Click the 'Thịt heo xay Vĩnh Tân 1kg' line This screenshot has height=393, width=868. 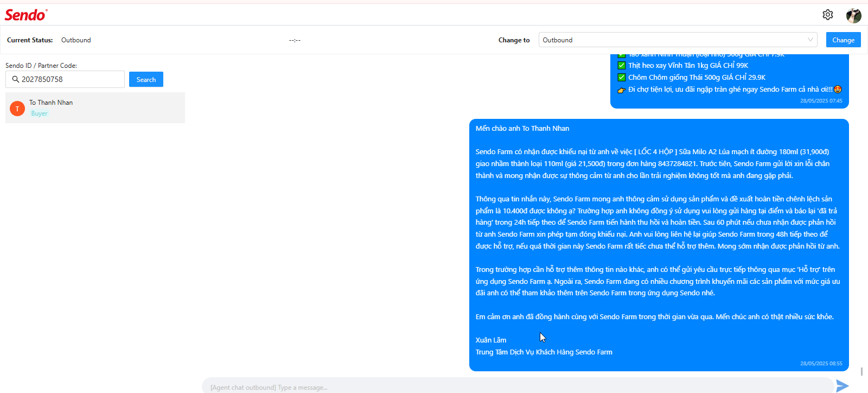(688, 66)
